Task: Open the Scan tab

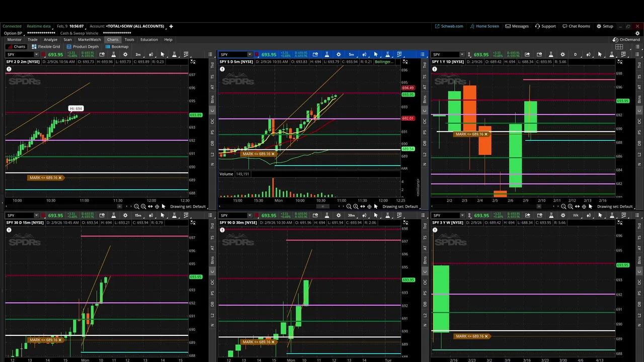Action: coord(67,40)
